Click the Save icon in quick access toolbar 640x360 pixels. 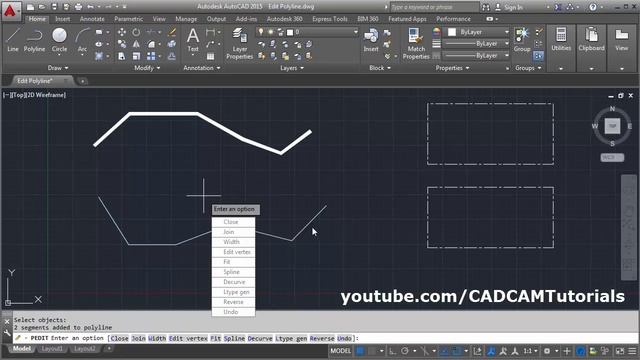[54, 7]
